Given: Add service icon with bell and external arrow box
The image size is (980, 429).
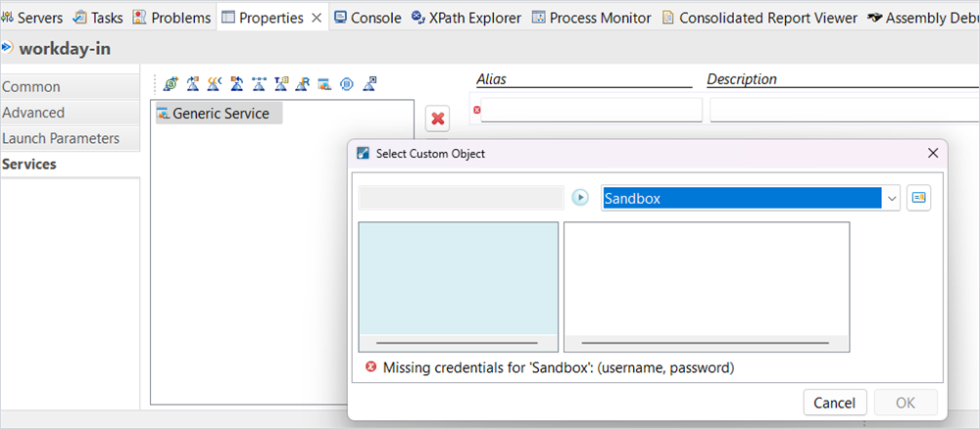Looking at the screenshot, I should point(370,83).
